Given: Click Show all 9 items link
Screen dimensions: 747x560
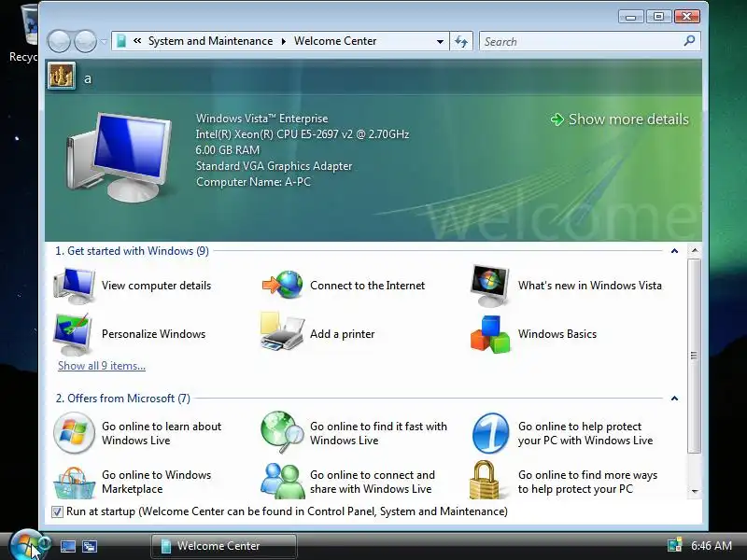Looking at the screenshot, I should click(x=102, y=366).
